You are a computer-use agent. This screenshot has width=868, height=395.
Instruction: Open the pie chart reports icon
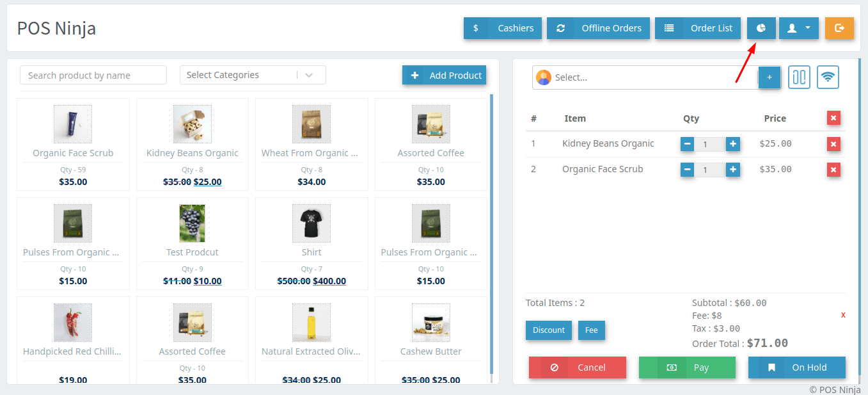click(x=761, y=28)
